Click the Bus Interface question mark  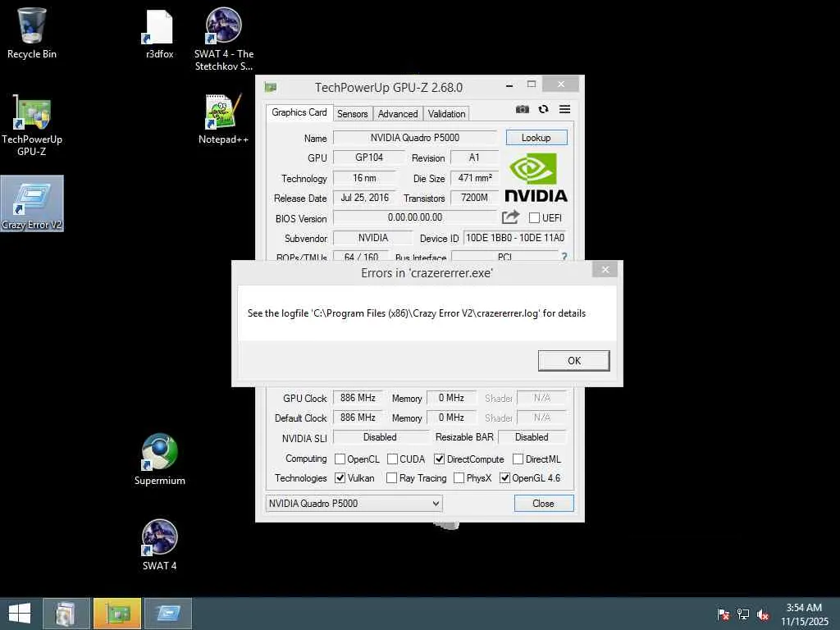tap(564, 256)
